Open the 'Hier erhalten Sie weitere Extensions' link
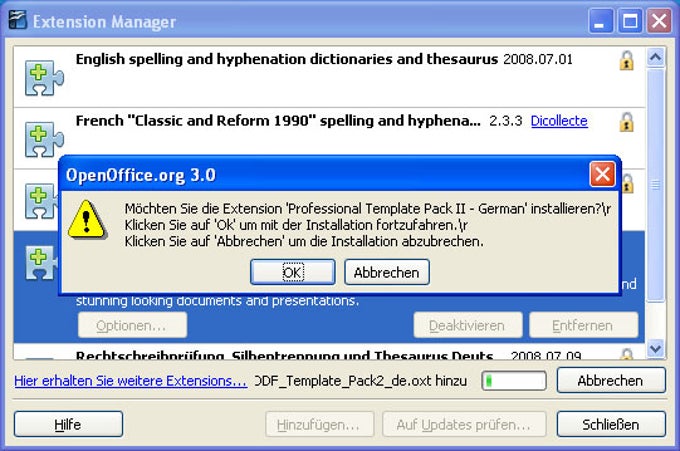 (131, 381)
